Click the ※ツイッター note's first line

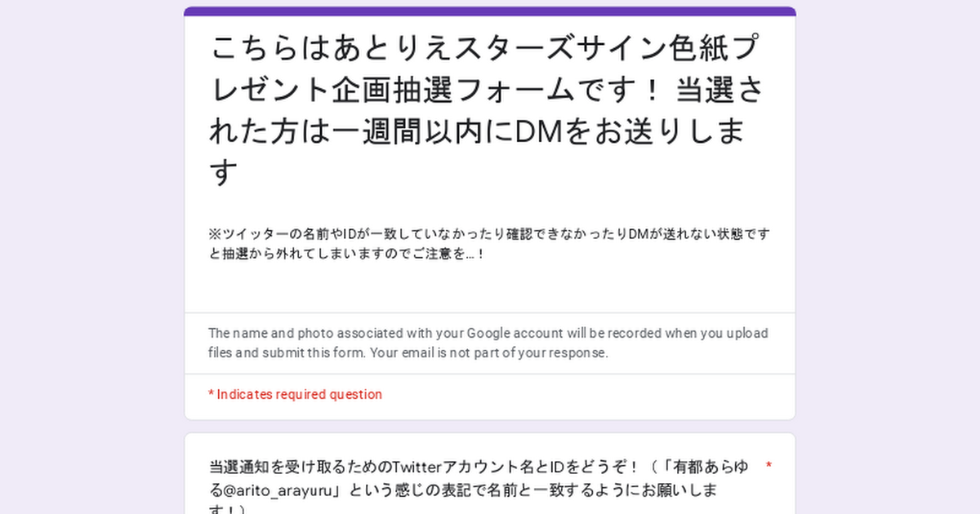pos(489,234)
